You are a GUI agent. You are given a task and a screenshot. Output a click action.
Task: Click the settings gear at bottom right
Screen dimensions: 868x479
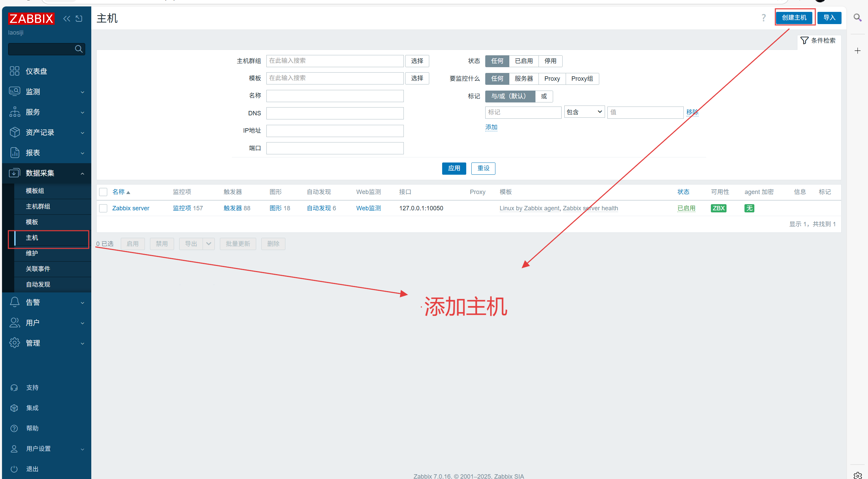(x=857, y=475)
